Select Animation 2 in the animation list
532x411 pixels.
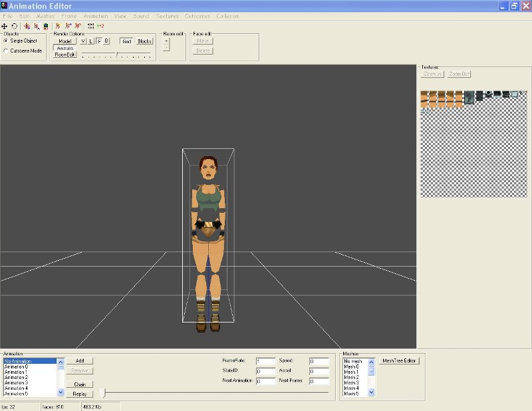(x=16, y=377)
